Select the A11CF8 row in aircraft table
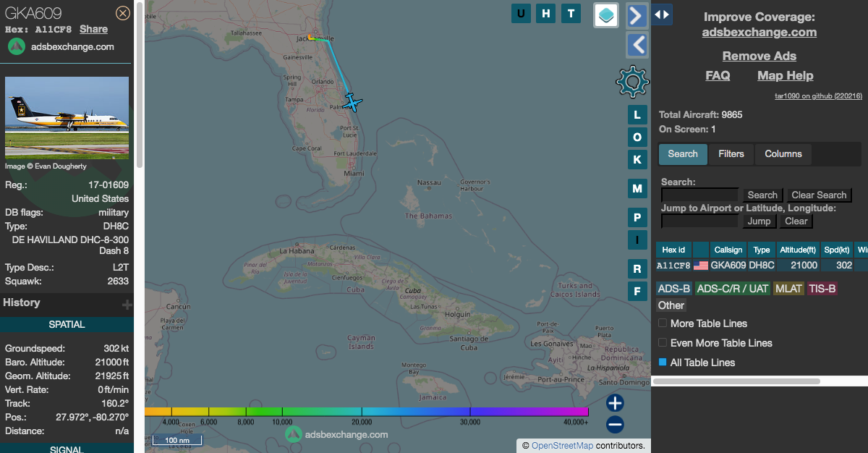Screen dimensions: 868x453 (x=762, y=266)
